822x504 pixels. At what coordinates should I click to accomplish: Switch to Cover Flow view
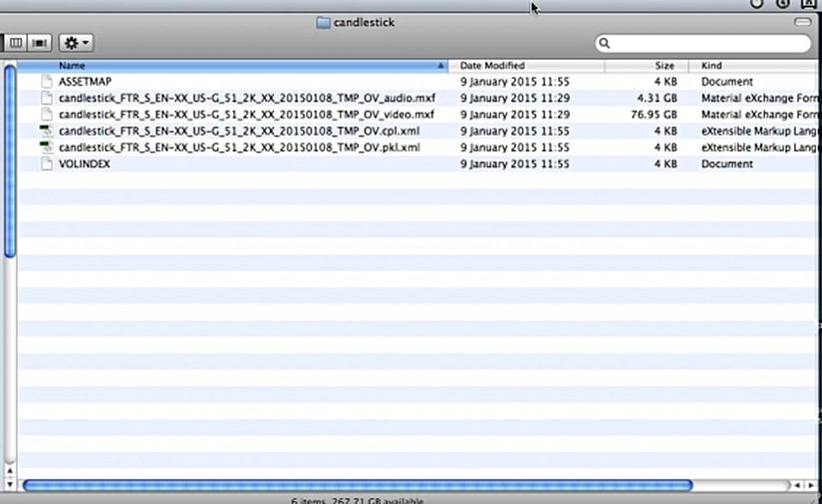[x=40, y=43]
